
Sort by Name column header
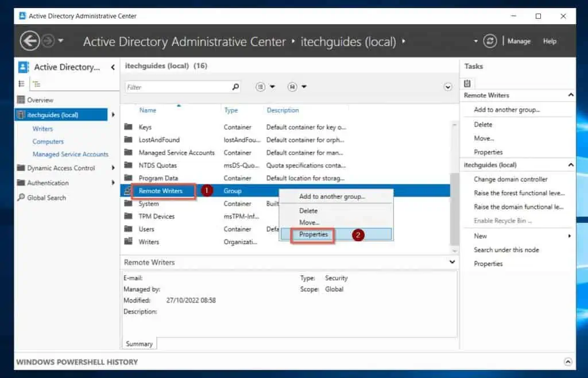click(x=148, y=110)
